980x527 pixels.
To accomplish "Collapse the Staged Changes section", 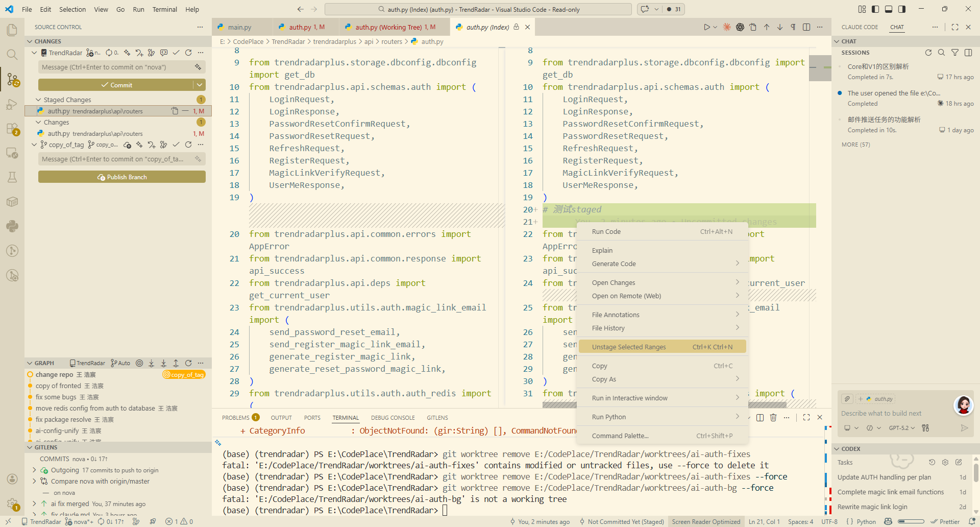I will click(39, 100).
